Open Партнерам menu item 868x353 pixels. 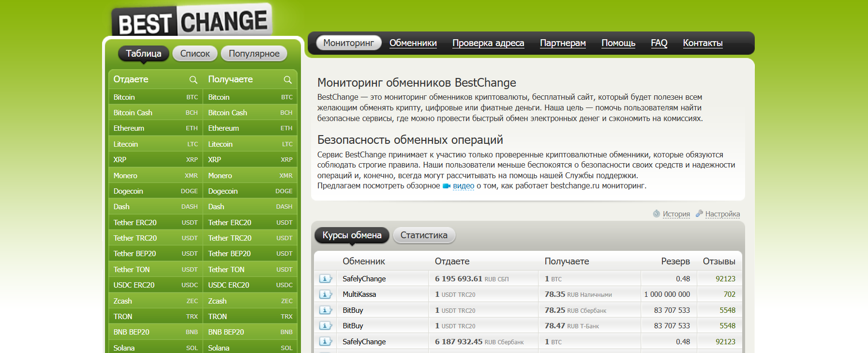(563, 43)
